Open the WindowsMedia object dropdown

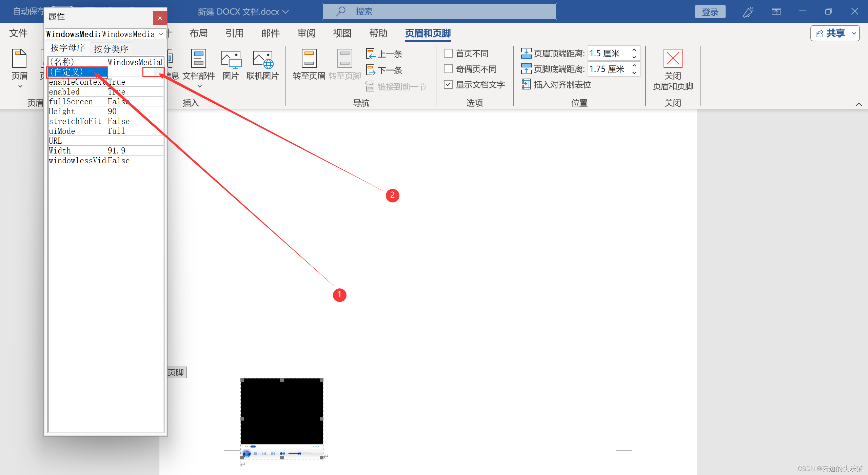(161, 34)
